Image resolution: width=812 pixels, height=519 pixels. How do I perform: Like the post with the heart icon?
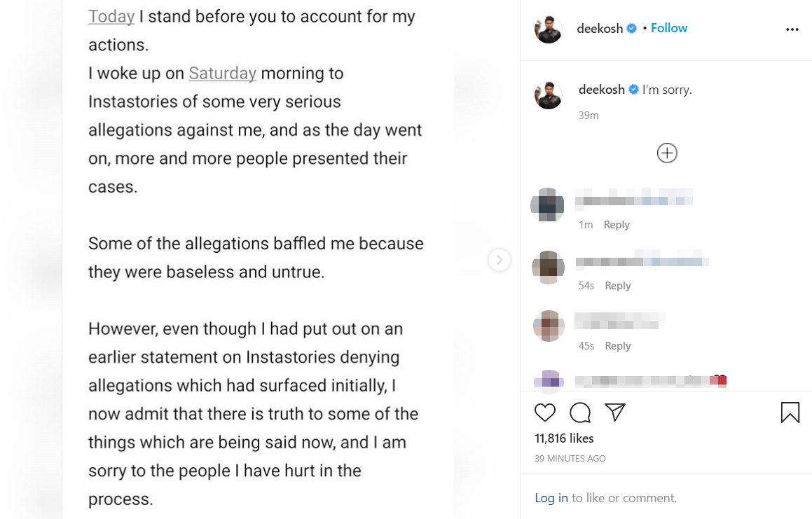[545, 413]
